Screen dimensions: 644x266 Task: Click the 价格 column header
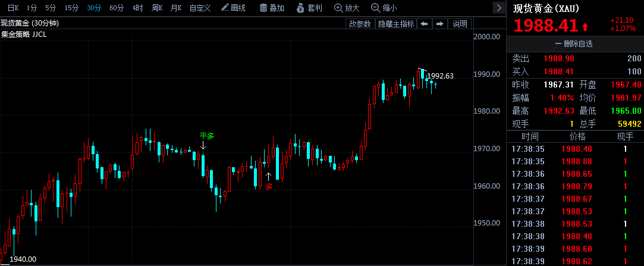click(577, 136)
